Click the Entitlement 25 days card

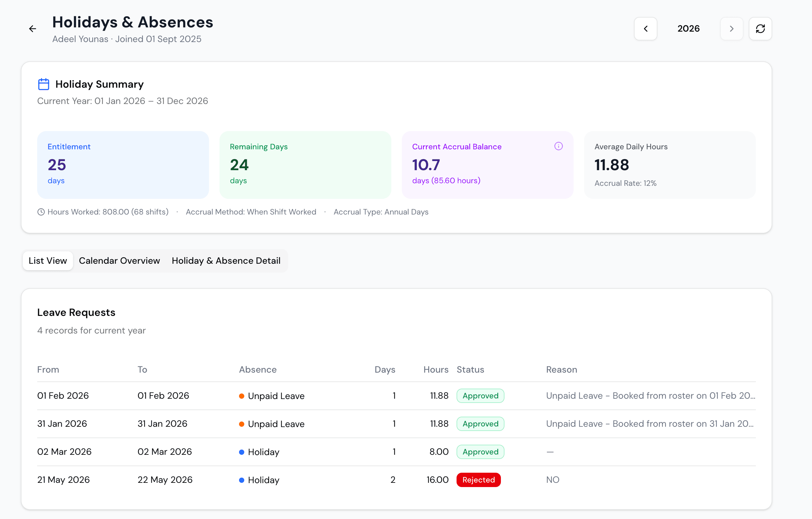point(123,165)
